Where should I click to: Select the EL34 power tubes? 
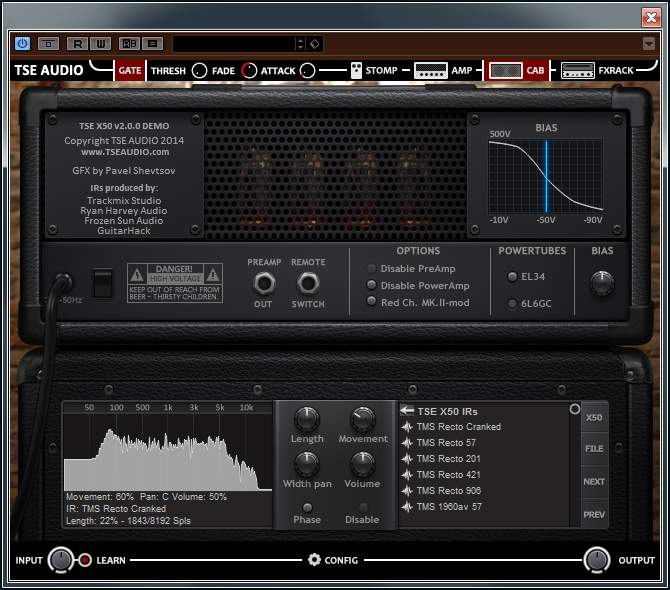click(513, 277)
